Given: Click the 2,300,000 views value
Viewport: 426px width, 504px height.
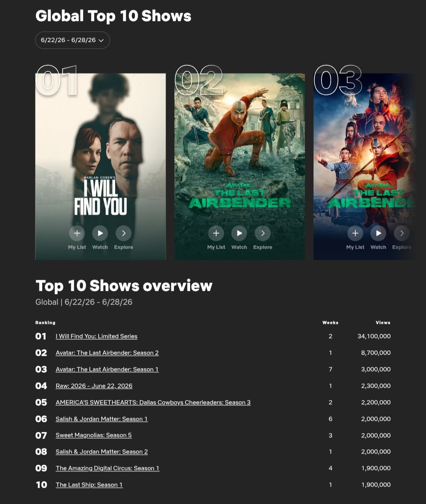Looking at the screenshot, I should (x=376, y=386).
